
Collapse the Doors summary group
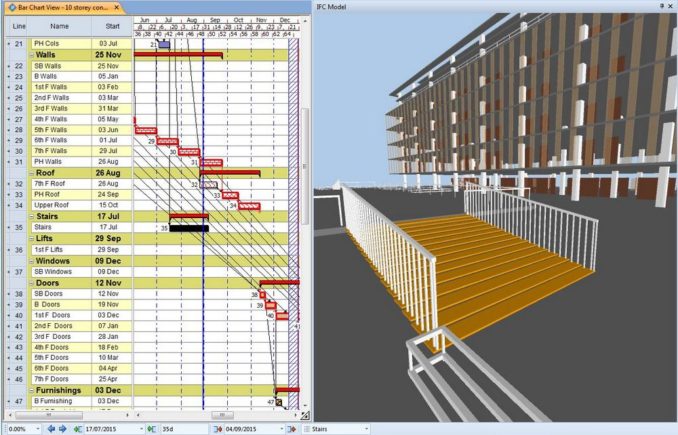(x=30, y=283)
